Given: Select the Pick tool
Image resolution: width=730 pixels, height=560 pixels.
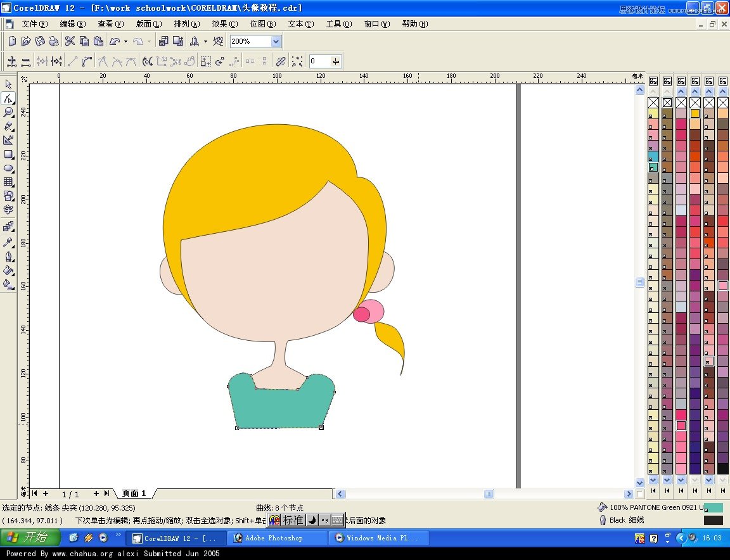Looking at the screenshot, I should coord(8,84).
